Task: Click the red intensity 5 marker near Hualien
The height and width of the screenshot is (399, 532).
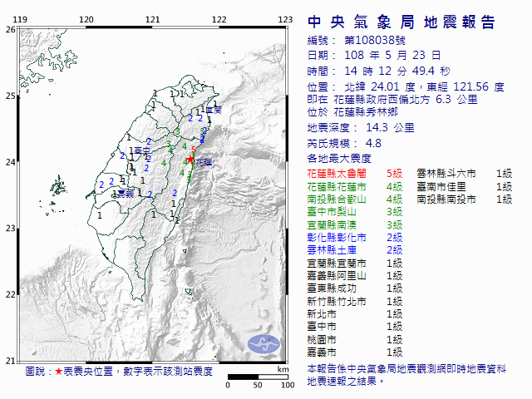Action: point(194,150)
